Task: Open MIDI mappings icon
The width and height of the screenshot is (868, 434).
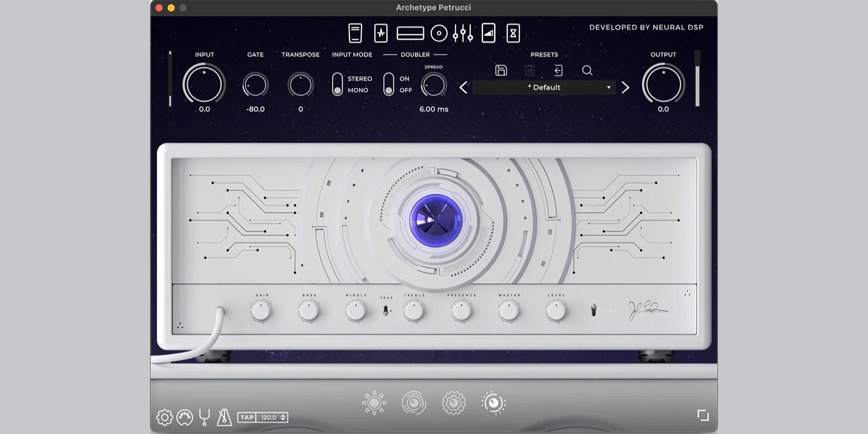Action: 184,417
